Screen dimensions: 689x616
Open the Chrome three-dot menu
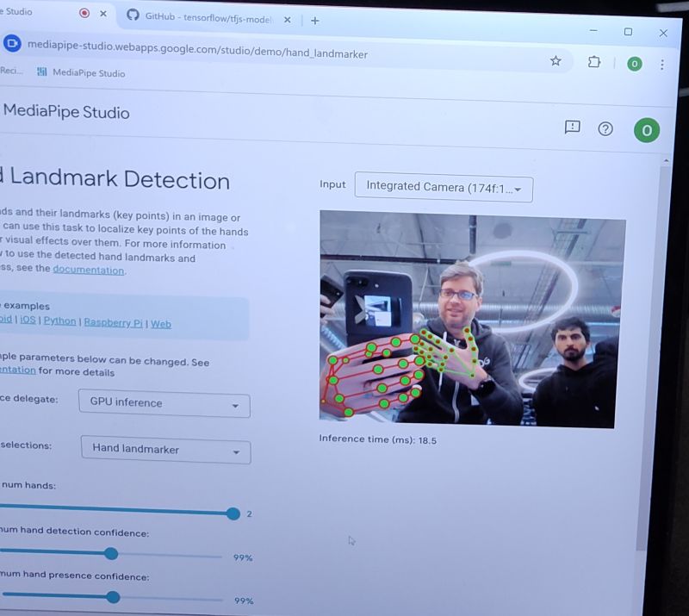coord(662,65)
